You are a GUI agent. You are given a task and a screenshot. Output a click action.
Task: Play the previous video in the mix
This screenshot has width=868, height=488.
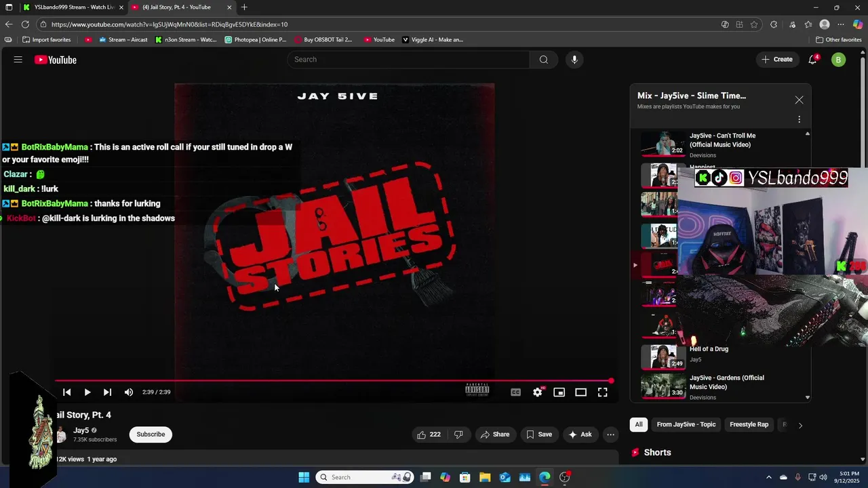(x=66, y=392)
